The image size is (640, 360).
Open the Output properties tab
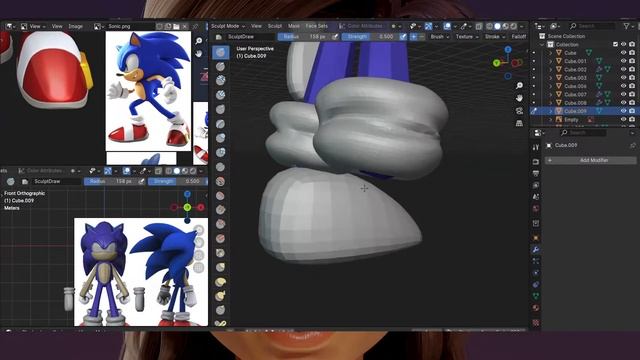point(536,173)
